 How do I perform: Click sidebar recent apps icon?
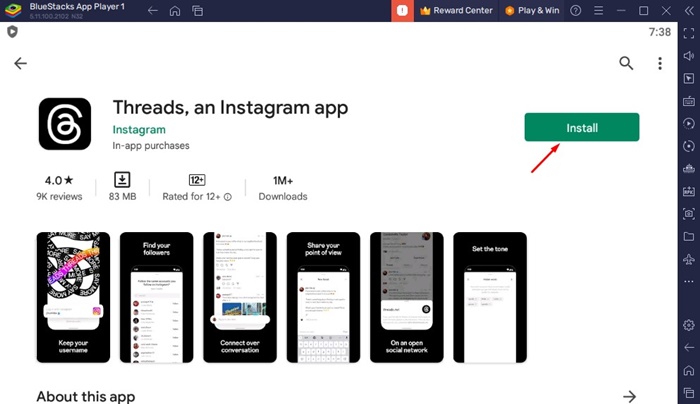click(x=689, y=393)
